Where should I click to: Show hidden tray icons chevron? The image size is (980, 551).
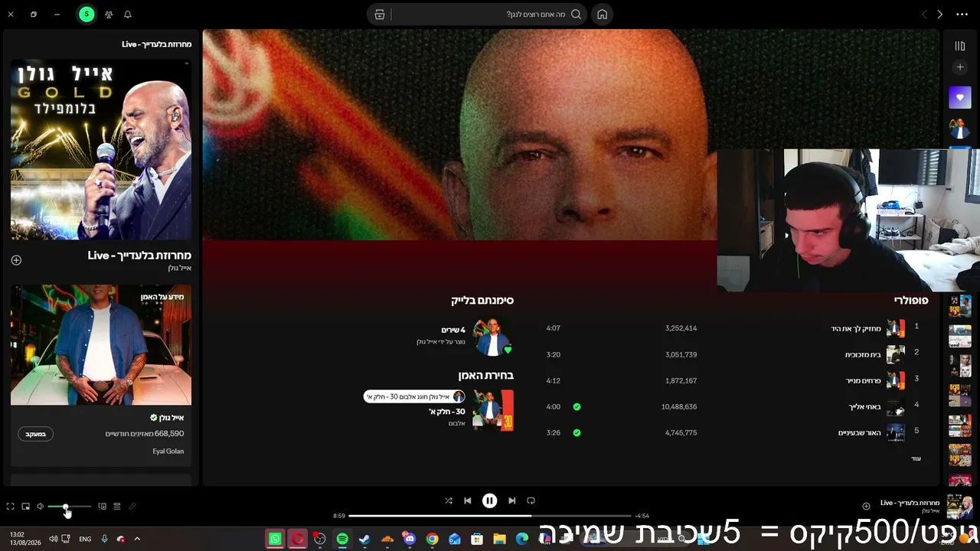pyautogui.click(x=137, y=539)
